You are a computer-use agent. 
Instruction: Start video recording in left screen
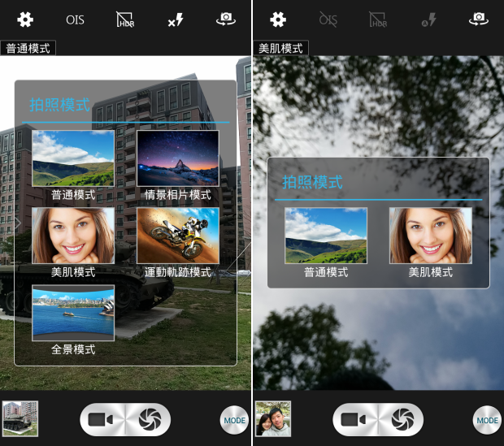(102, 420)
